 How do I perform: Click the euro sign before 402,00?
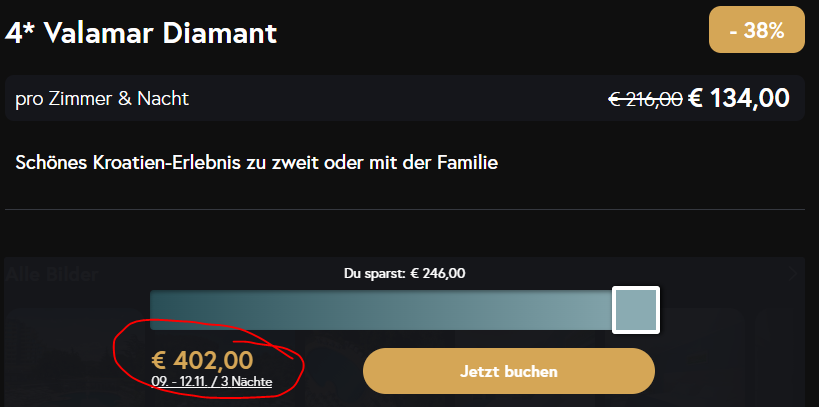(x=159, y=361)
